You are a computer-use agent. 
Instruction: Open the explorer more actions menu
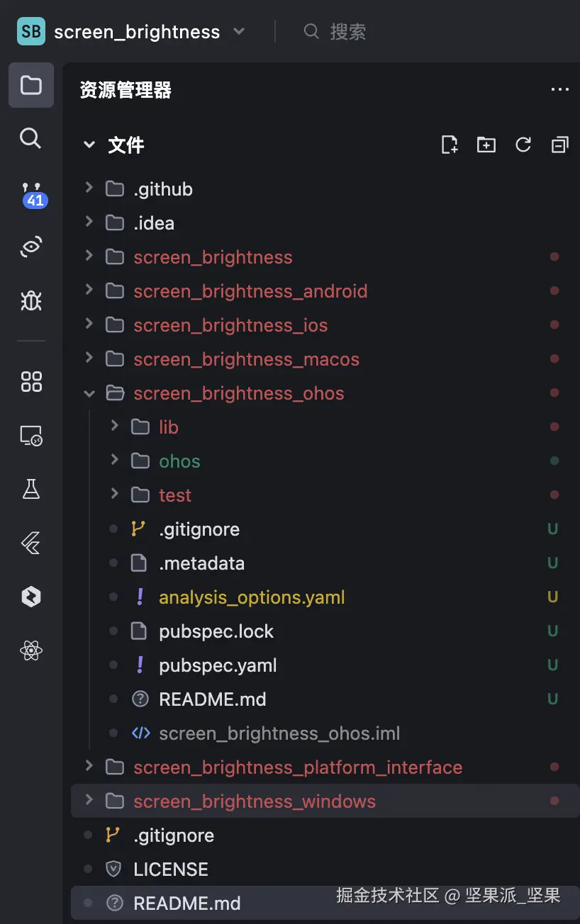[x=560, y=89]
